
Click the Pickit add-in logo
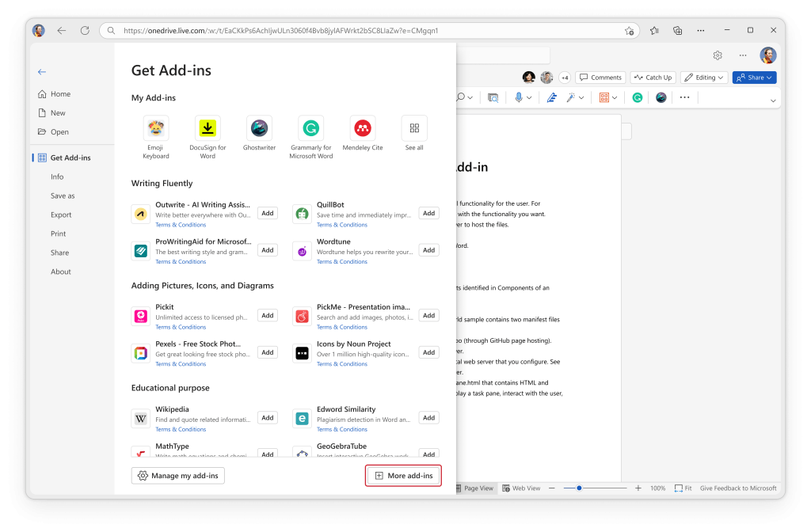(141, 316)
